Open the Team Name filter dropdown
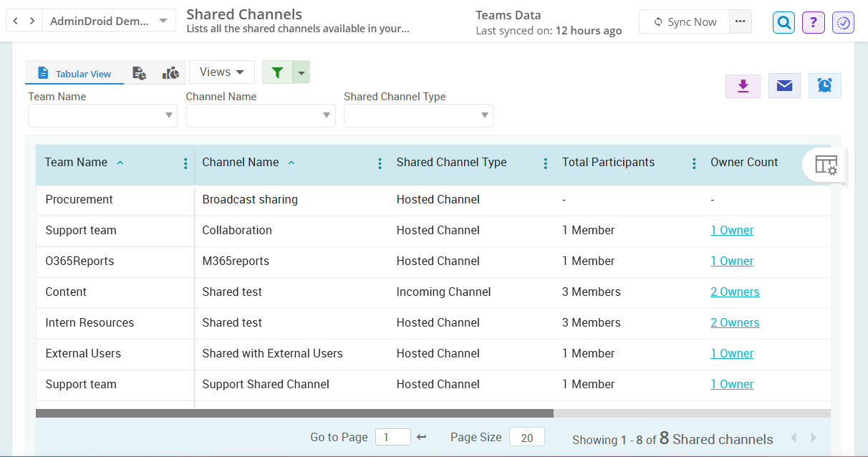 point(102,115)
